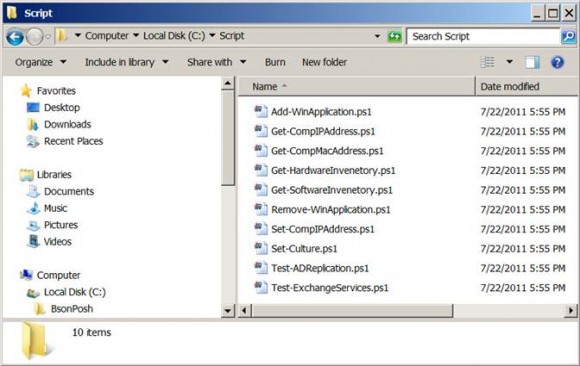This screenshot has width=580, height=366.
Task: Click the search magnifier icon
Action: [x=568, y=36]
